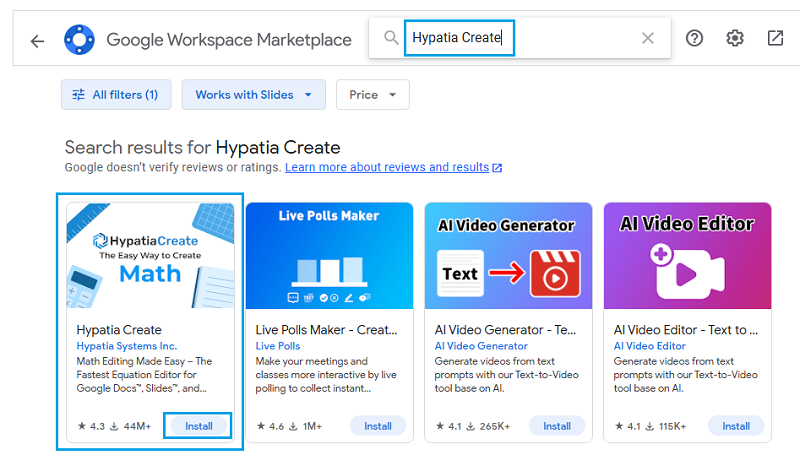Open the Hypatia Systems Inc. developer link
Image resolution: width=800 pixels, height=455 pixels.
[127, 346]
